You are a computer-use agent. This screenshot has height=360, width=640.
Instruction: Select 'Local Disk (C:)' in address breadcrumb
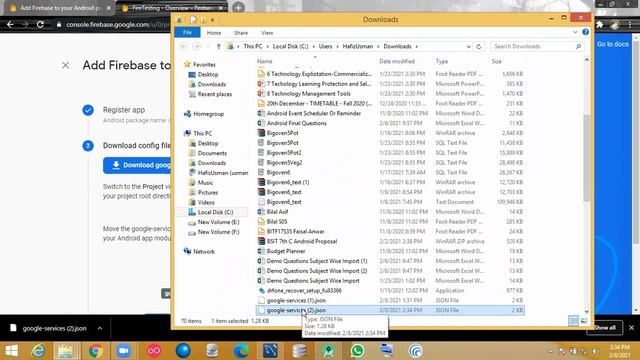pyautogui.click(x=290, y=47)
